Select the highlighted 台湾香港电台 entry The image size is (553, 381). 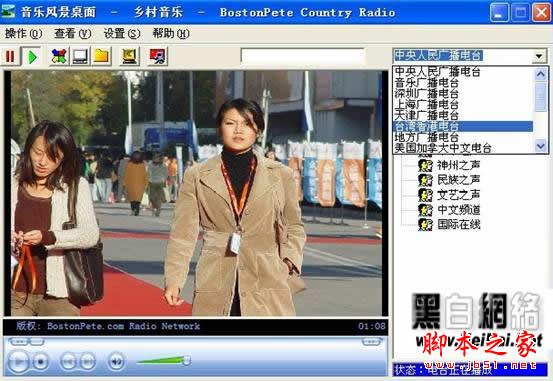(463, 126)
